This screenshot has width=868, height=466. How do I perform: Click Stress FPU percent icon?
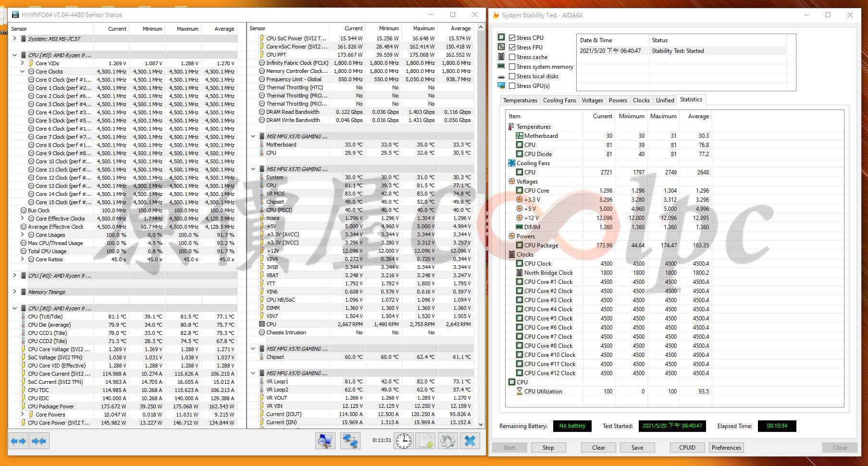pyautogui.click(x=501, y=47)
